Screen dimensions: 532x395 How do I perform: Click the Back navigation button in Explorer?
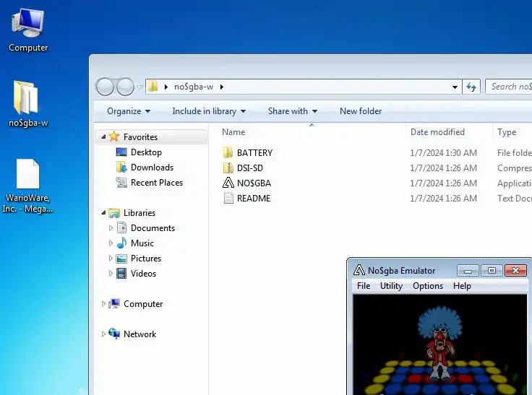(105, 87)
